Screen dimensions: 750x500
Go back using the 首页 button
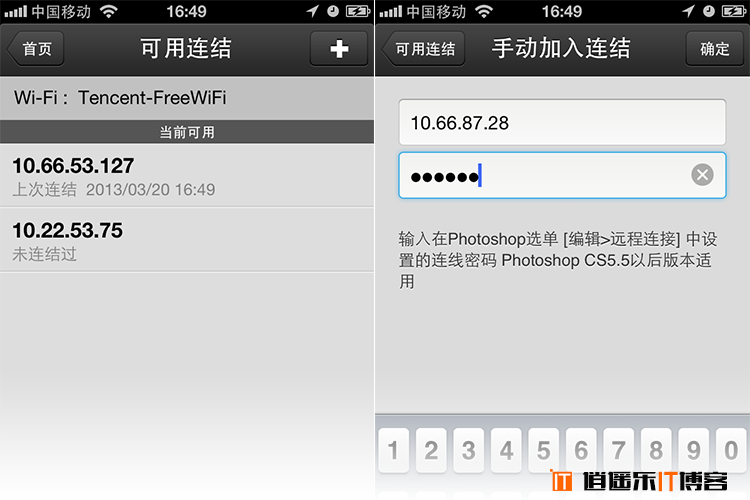point(35,48)
